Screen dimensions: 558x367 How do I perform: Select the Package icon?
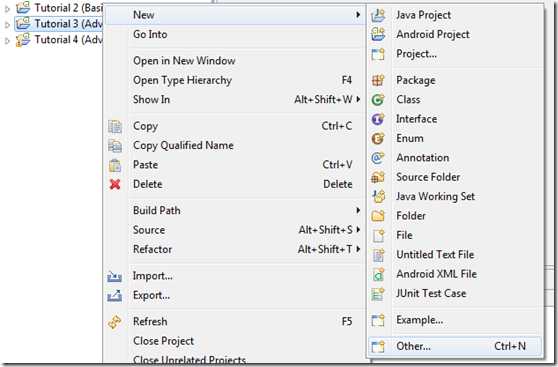(378, 80)
